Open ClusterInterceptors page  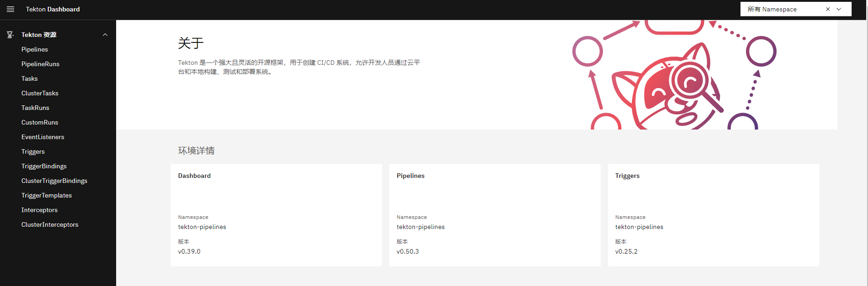tap(50, 224)
